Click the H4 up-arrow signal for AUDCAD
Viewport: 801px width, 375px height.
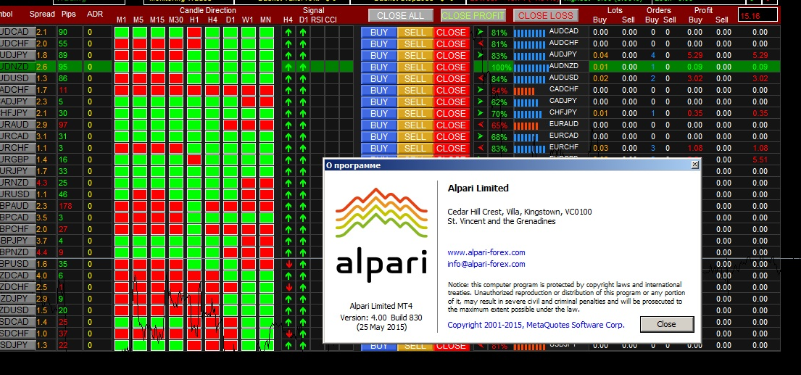tap(289, 32)
